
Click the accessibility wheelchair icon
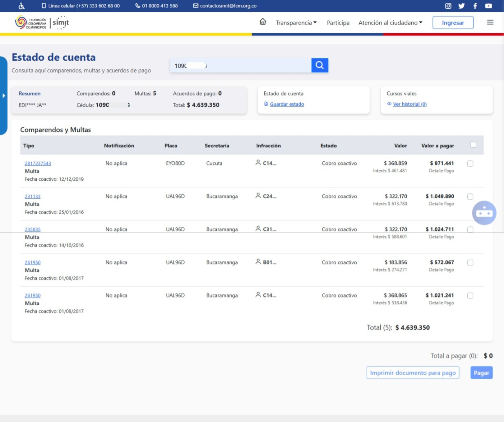click(22, 6)
